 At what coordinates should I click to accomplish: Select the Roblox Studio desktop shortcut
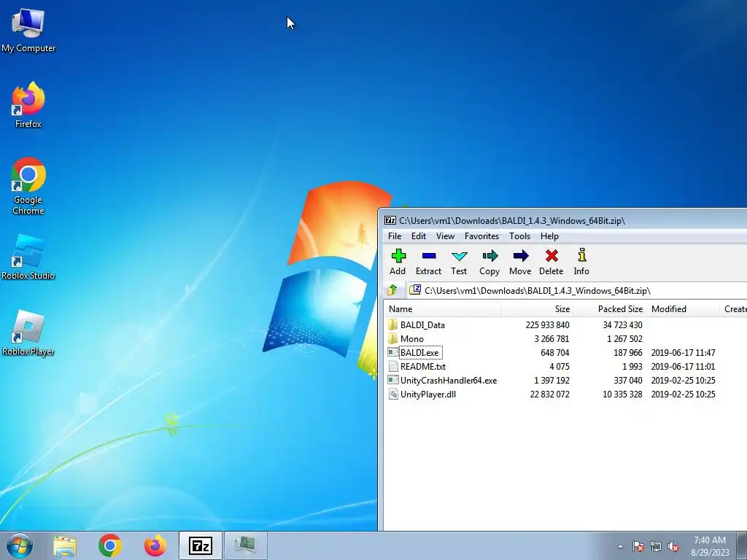28,257
